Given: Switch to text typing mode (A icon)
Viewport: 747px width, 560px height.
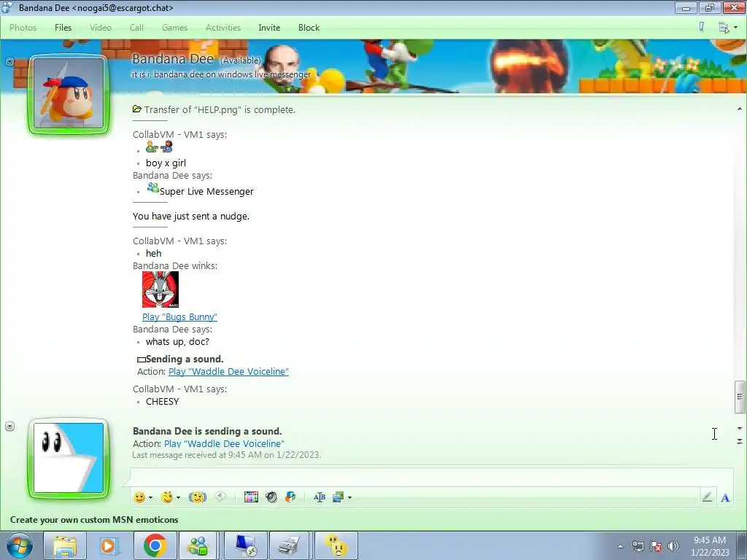Looking at the screenshot, I should point(725,497).
